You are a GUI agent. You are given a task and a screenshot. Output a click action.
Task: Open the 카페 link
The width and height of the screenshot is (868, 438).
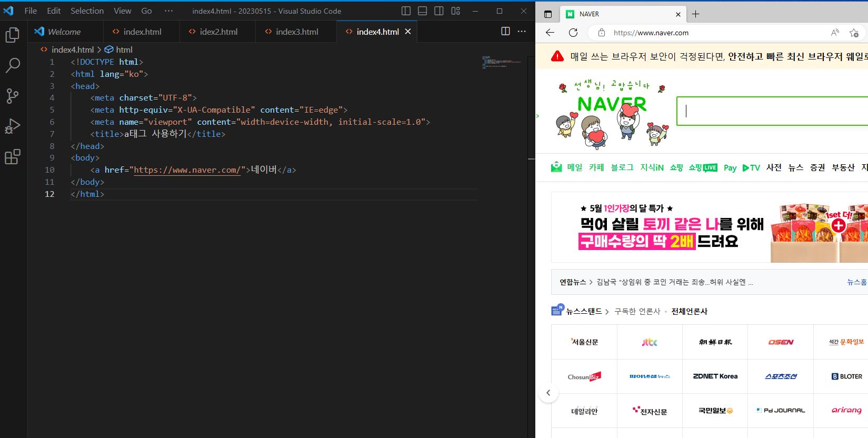[596, 167]
